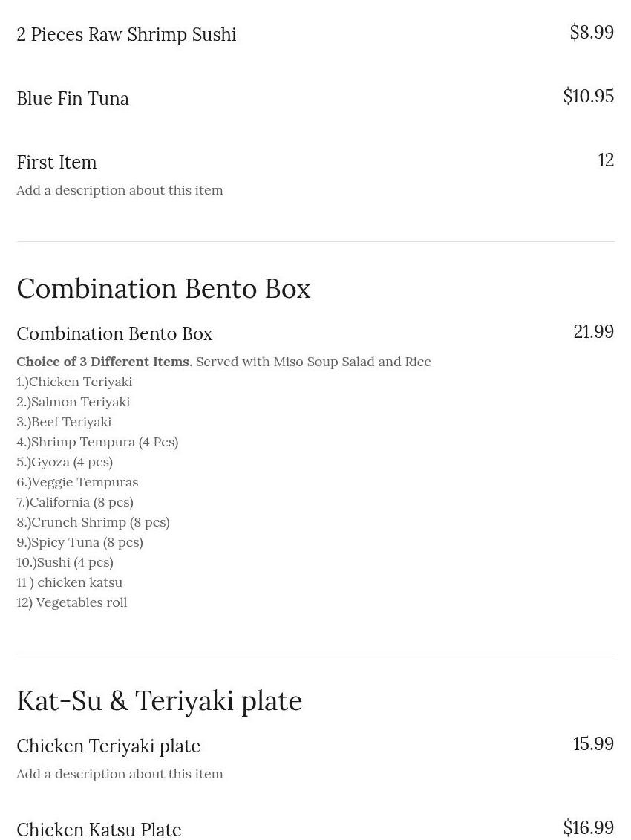Image resolution: width=631 pixels, height=840 pixels.
Task: Click the bold Choice of 3 Different Items text
Action: pos(102,362)
